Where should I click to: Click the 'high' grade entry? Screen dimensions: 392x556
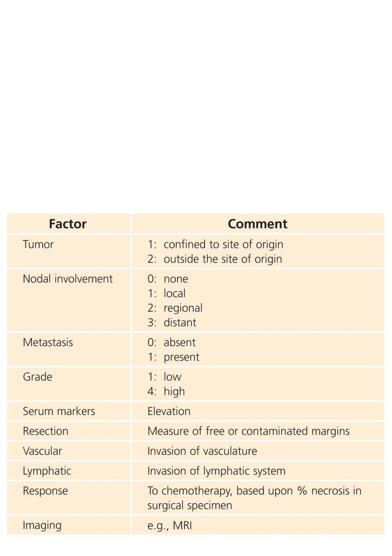pos(174,392)
